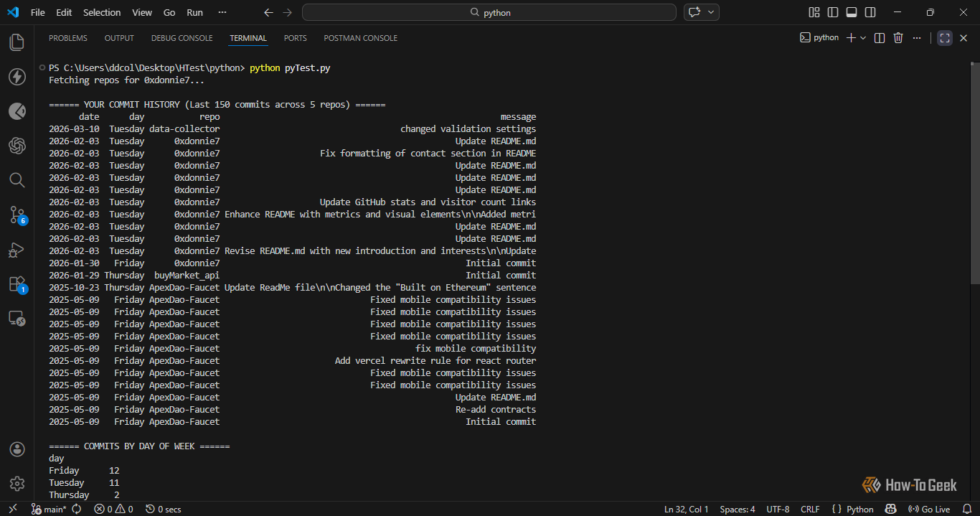The image size is (980, 516).
Task: Open the Selection menu
Action: [102, 12]
